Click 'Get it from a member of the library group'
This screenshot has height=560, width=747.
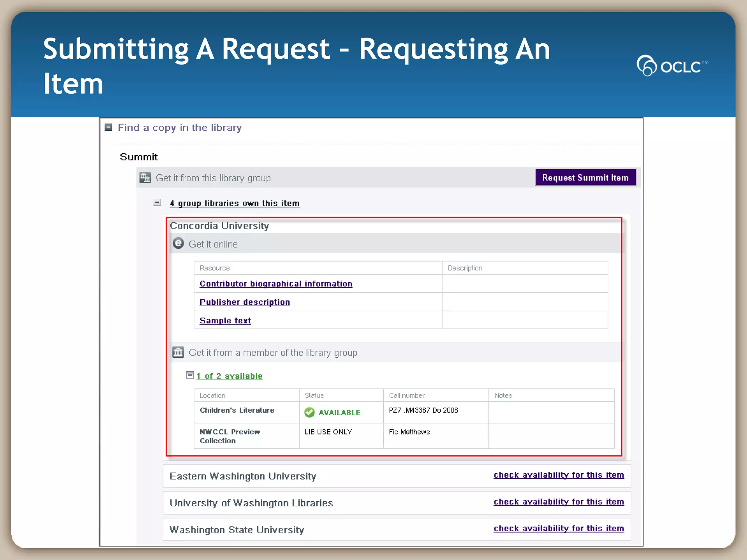click(x=273, y=353)
